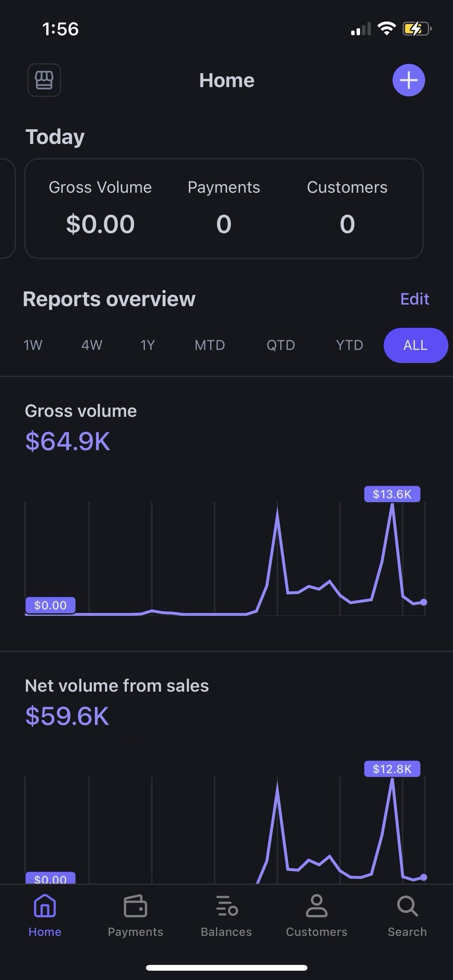
Task: Edit the Reports overview
Action: coord(414,299)
